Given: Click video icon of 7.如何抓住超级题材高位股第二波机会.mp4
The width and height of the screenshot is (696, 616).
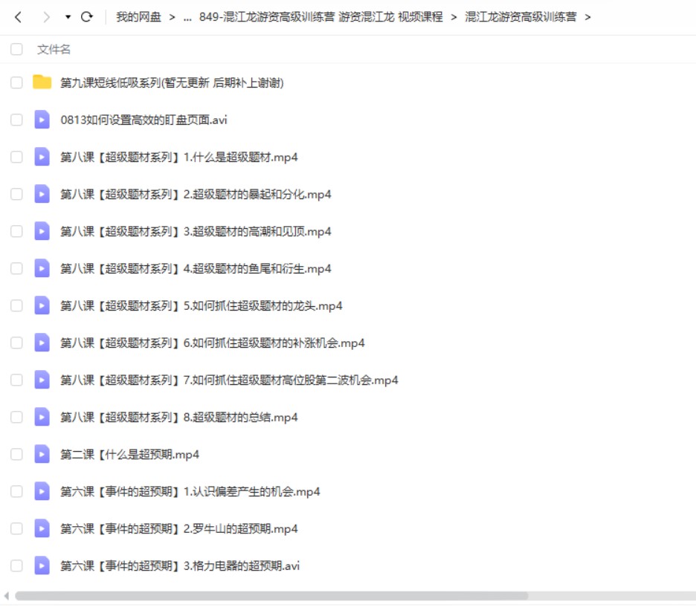Looking at the screenshot, I should point(42,380).
